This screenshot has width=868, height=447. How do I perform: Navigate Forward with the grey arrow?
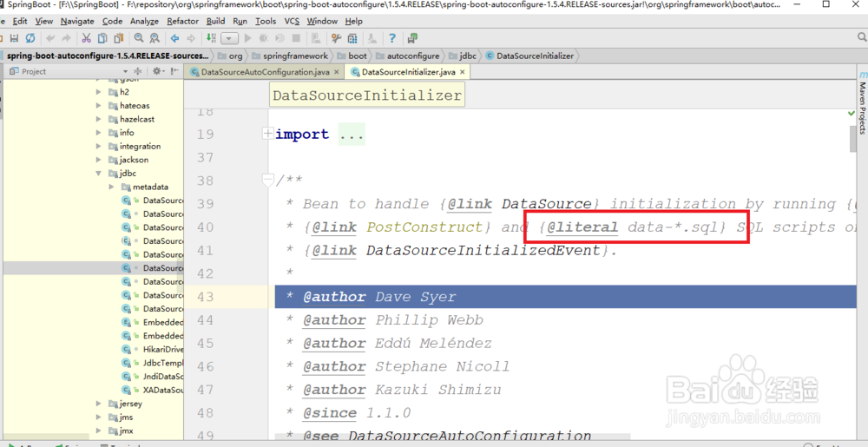tap(191, 38)
